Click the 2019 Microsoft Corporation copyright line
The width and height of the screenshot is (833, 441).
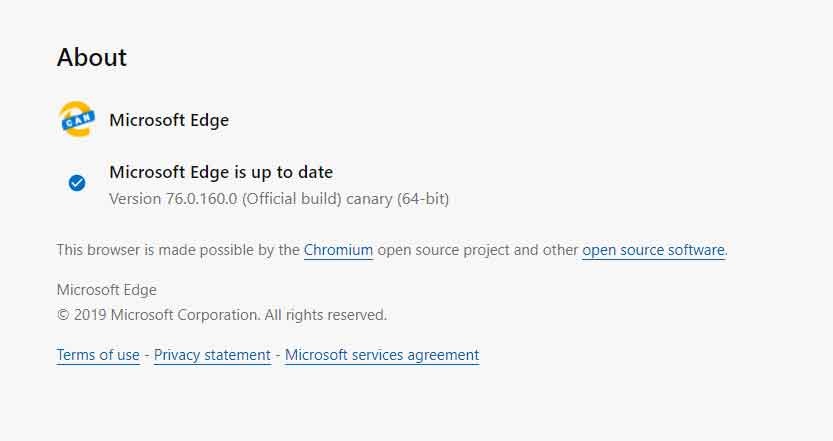pos(221,315)
